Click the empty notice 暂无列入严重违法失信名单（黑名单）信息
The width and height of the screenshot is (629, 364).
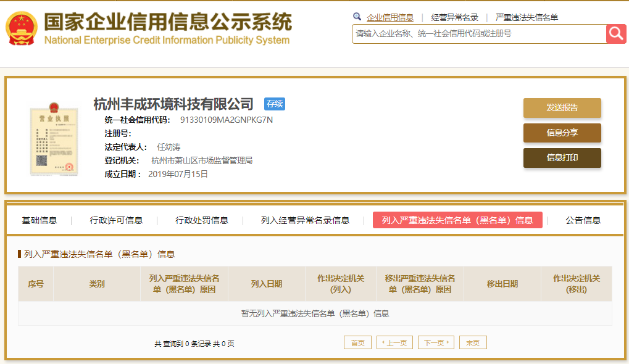click(x=315, y=313)
